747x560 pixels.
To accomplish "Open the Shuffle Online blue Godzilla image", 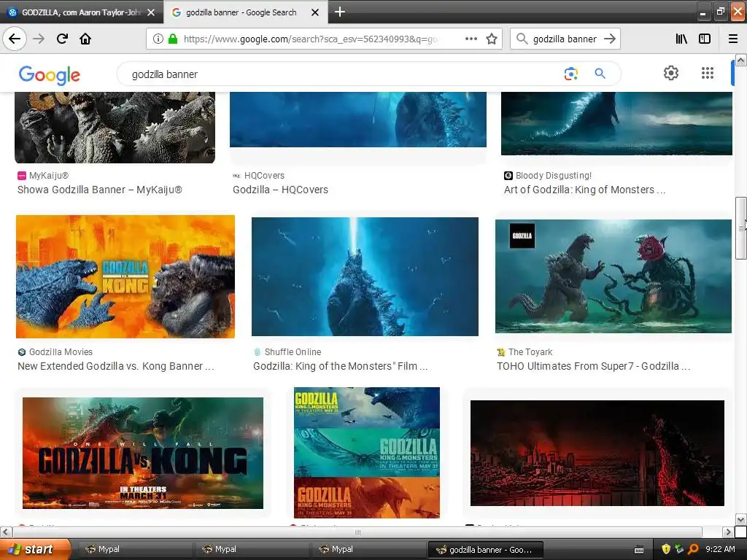I will [x=365, y=276].
